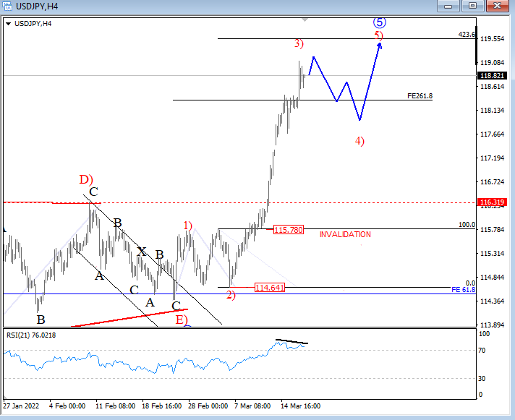The height and width of the screenshot is (420, 515).
Task: Click the 0.0 Fibonacci level label
Action: point(470,283)
